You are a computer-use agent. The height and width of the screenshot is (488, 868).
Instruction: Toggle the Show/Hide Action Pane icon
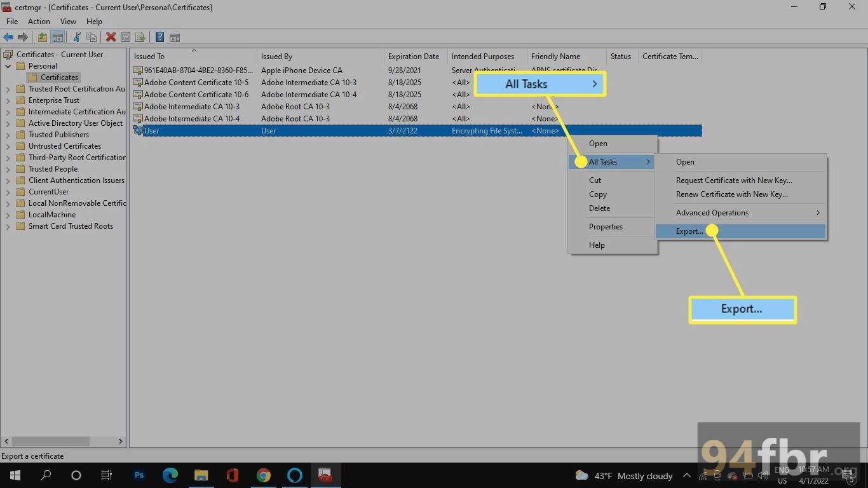pyautogui.click(x=175, y=37)
